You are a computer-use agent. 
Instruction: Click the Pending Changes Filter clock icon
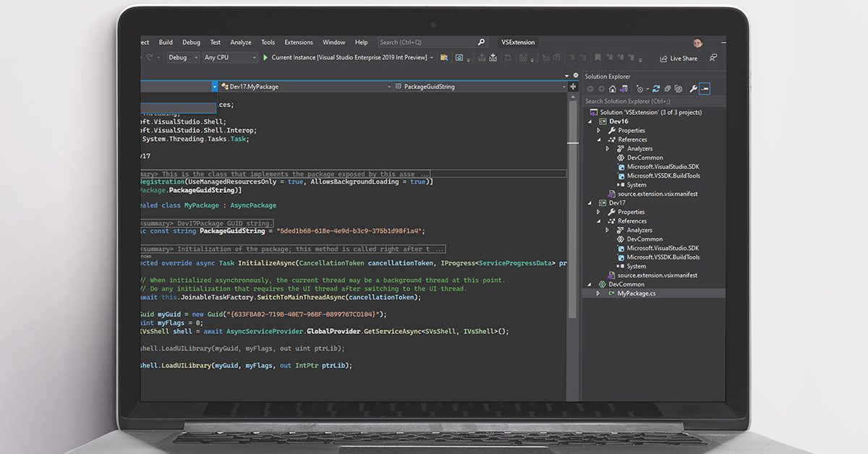tap(639, 89)
